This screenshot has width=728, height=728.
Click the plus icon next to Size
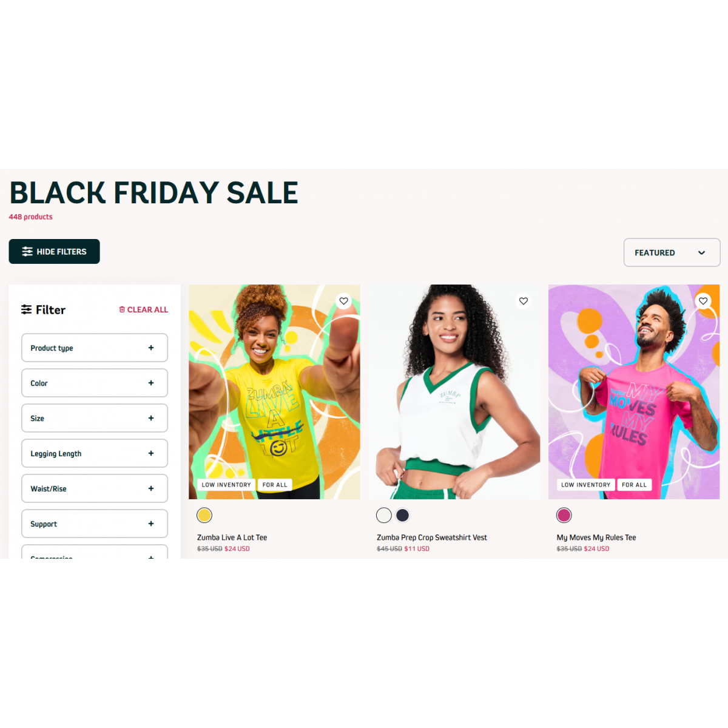[151, 418]
